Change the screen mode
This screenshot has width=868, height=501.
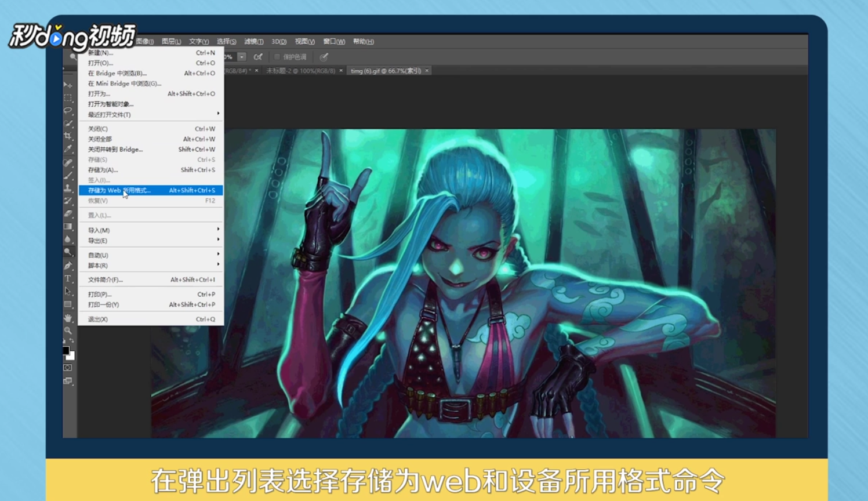click(68, 381)
